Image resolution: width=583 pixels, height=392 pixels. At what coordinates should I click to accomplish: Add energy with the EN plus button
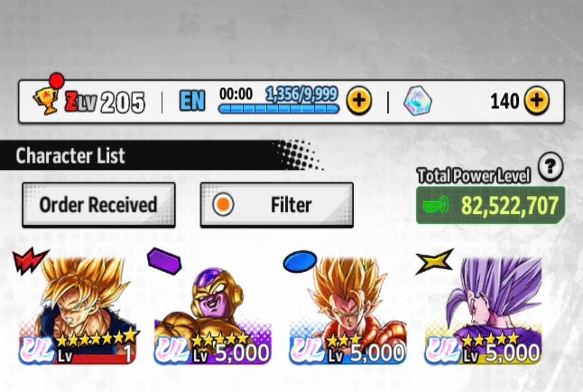tap(359, 100)
